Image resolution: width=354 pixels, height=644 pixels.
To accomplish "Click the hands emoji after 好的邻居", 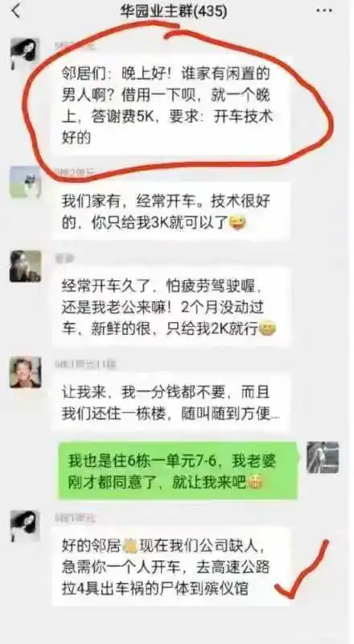I will point(130,545).
